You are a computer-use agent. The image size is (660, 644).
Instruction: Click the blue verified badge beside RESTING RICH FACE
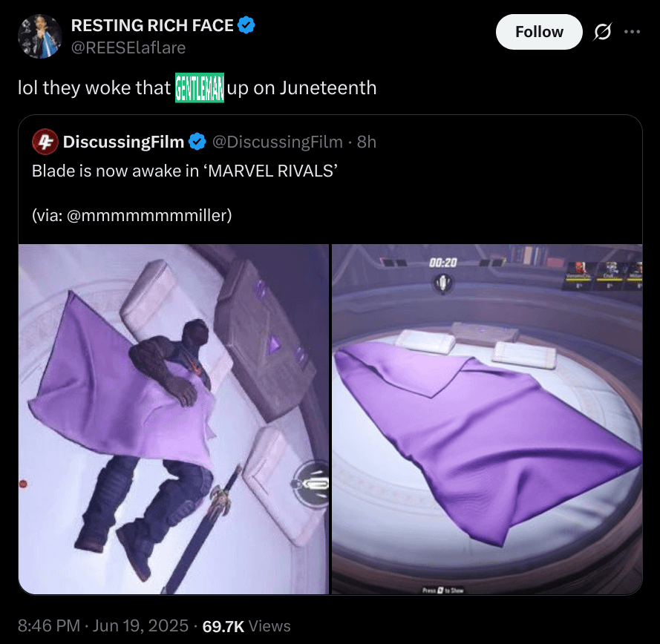[246, 25]
